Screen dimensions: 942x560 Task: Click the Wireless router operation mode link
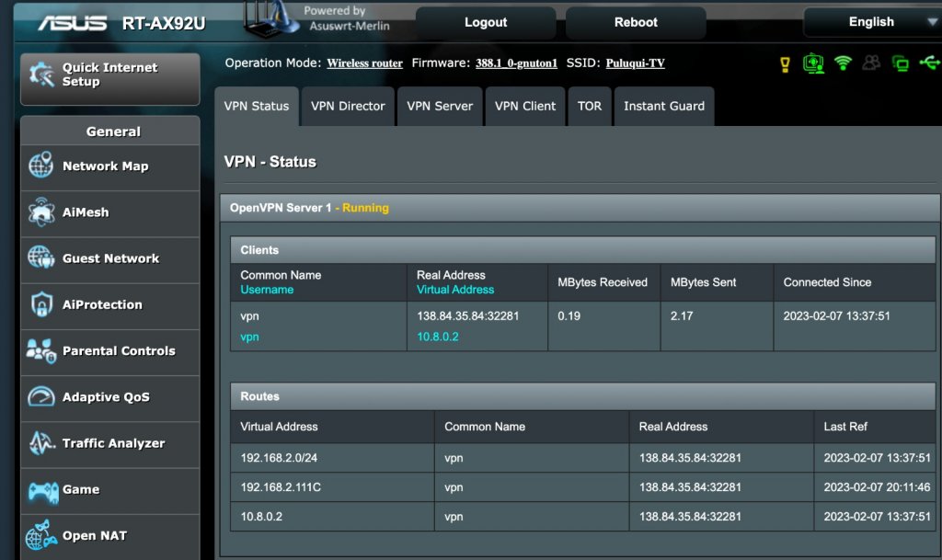point(364,63)
